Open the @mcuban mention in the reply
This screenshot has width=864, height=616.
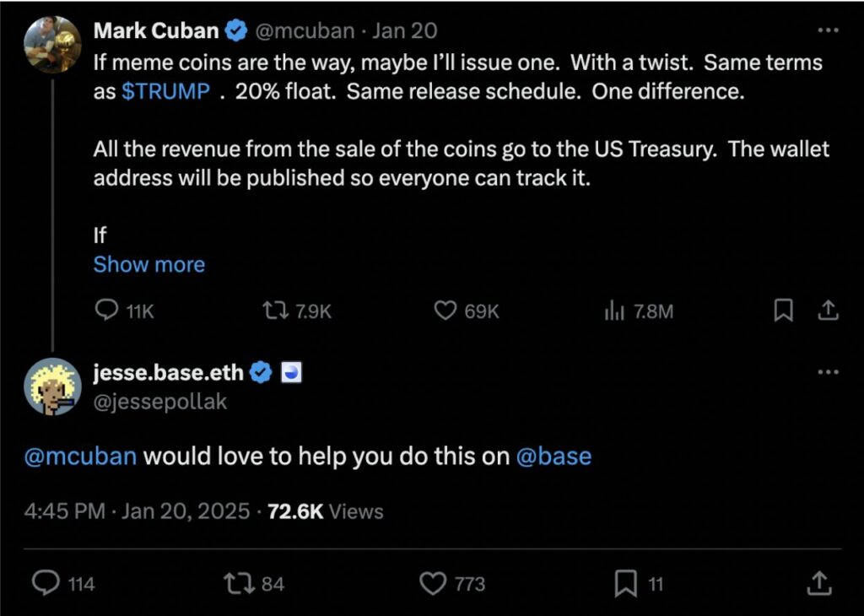click(x=80, y=457)
